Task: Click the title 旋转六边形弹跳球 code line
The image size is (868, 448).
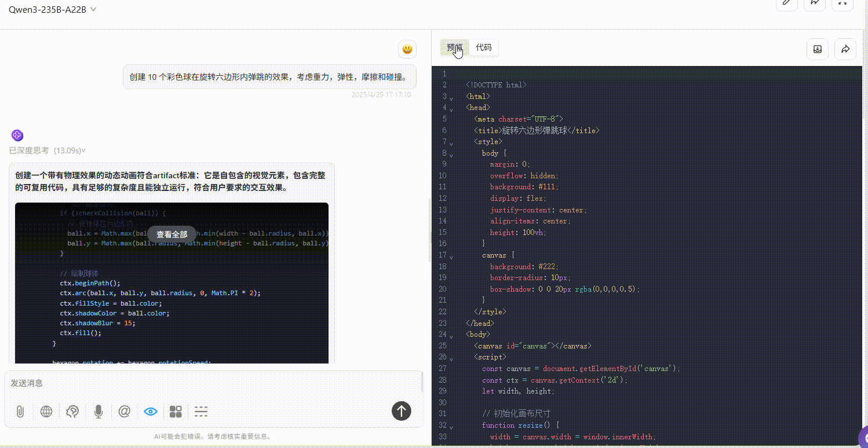Action: pyautogui.click(x=537, y=131)
